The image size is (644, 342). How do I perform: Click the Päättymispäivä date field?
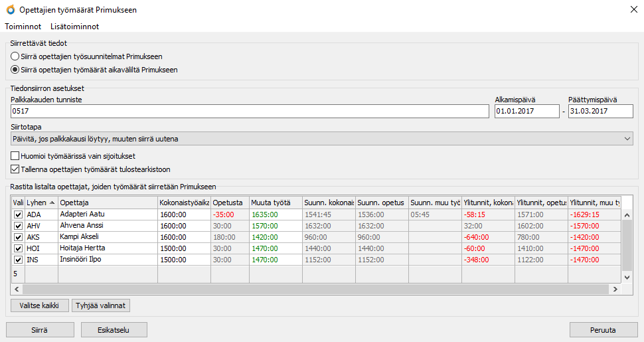tap(600, 112)
